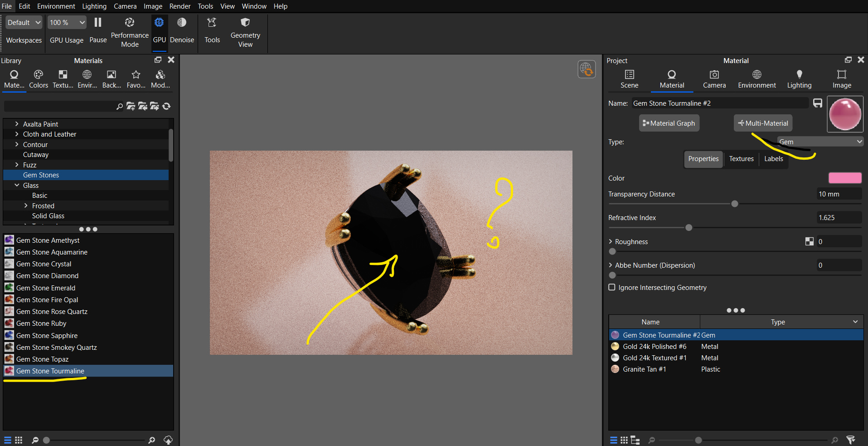Click the add folder icon in library
The width and height of the screenshot is (868, 446).
pyautogui.click(x=131, y=106)
